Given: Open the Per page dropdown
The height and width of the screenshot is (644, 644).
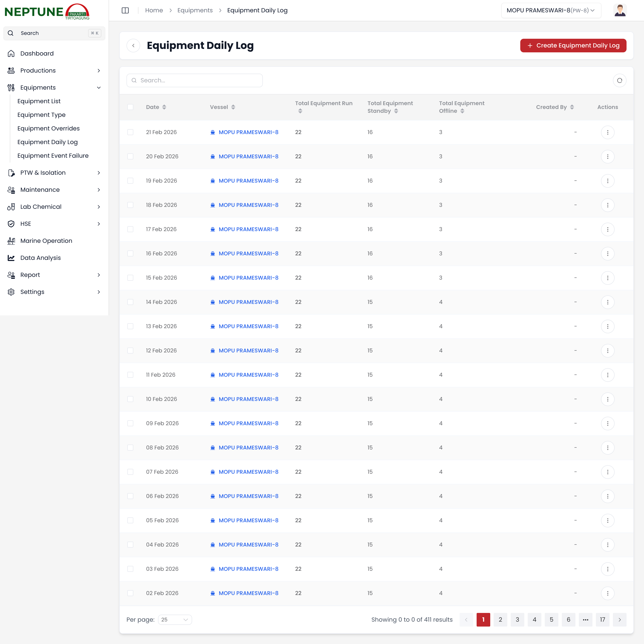Looking at the screenshot, I should click(x=175, y=620).
